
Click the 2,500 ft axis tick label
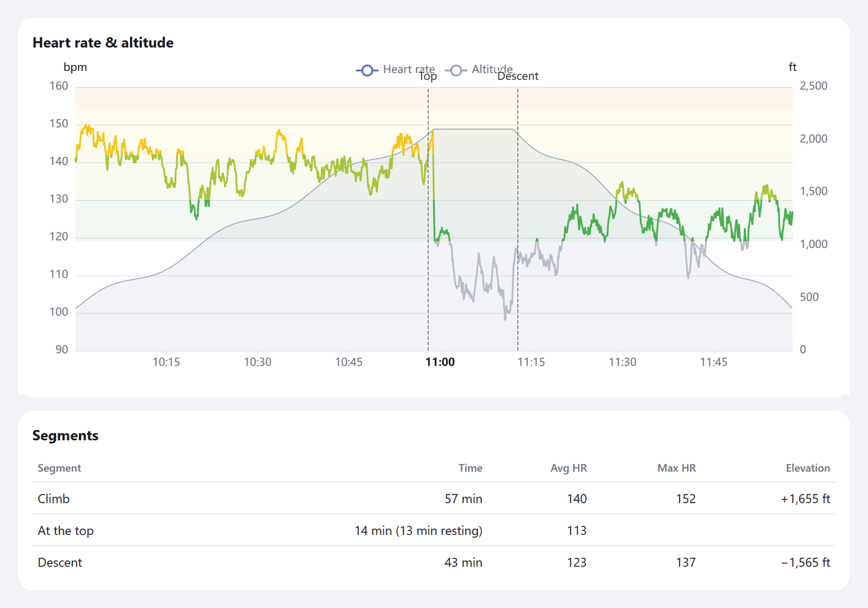(x=813, y=86)
